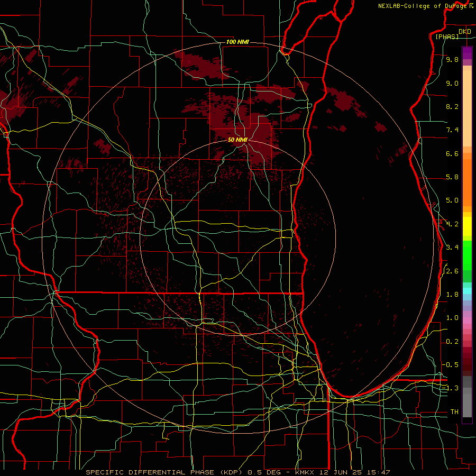Image resolution: width=476 pixels, height=476 pixels.
Task: Click the 1.0 color scale value
Action: pyautogui.click(x=452, y=318)
